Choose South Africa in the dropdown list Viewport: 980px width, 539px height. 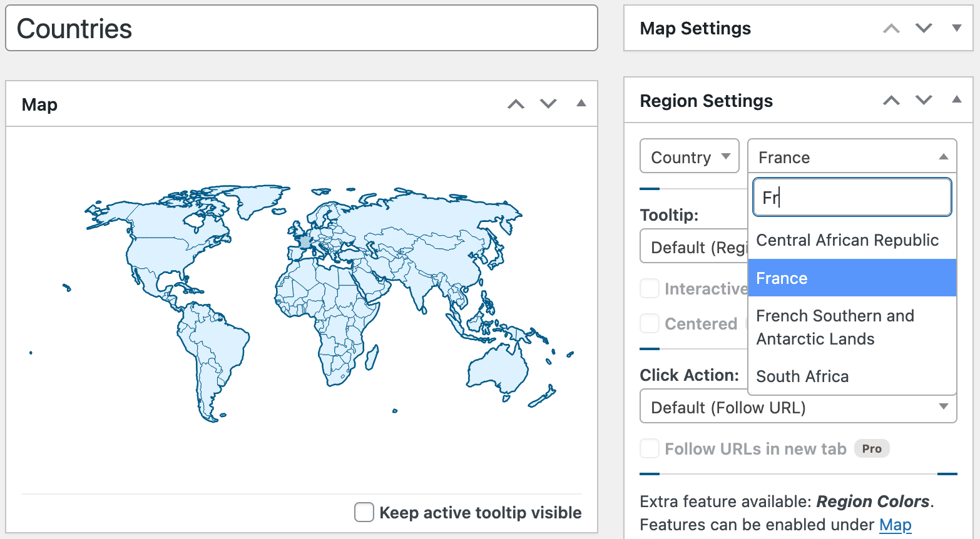pos(802,376)
